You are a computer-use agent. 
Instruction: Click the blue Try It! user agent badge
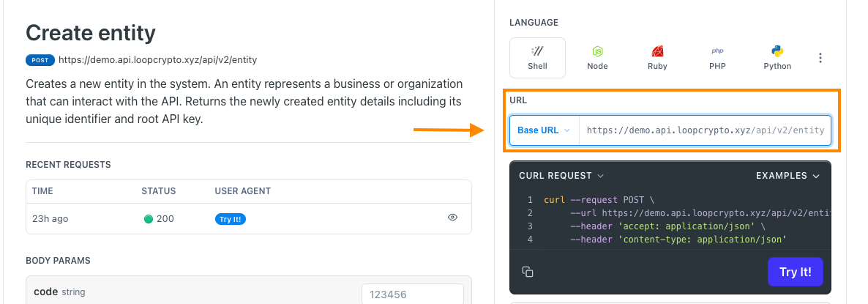[231, 219]
